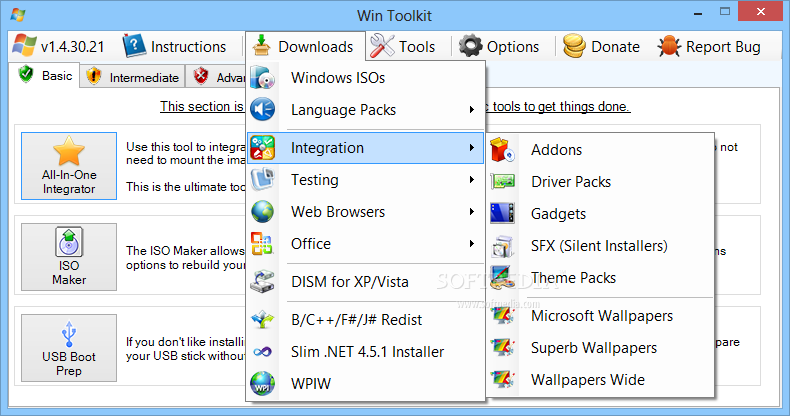Click the Theme Packs paint icon
The width and height of the screenshot is (790, 416).
pyautogui.click(x=502, y=278)
